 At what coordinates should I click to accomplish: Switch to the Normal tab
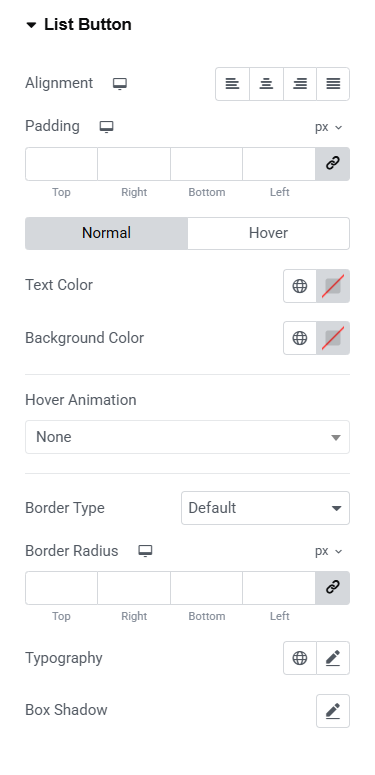coord(106,233)
